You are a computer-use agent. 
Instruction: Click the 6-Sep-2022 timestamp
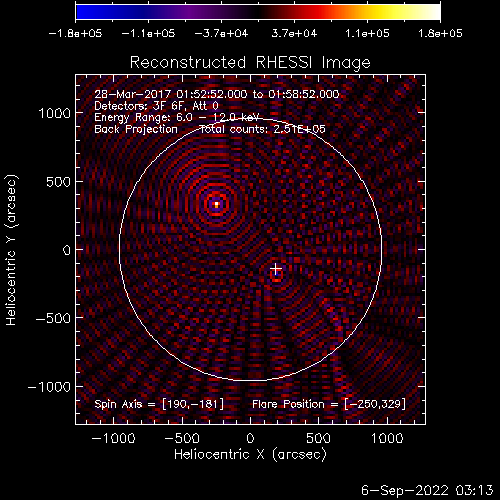[x=427, y=490]
